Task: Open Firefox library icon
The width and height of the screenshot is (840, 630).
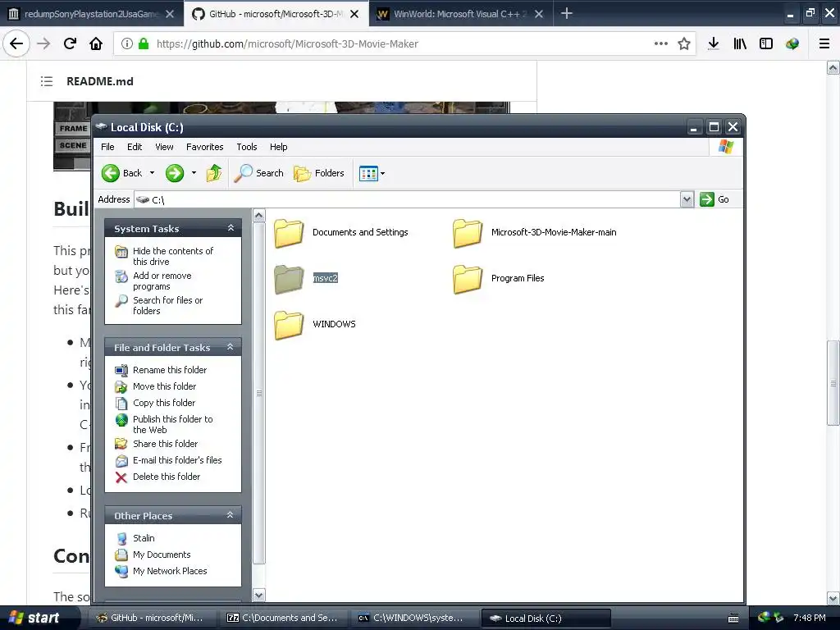Action: point(740,44)
